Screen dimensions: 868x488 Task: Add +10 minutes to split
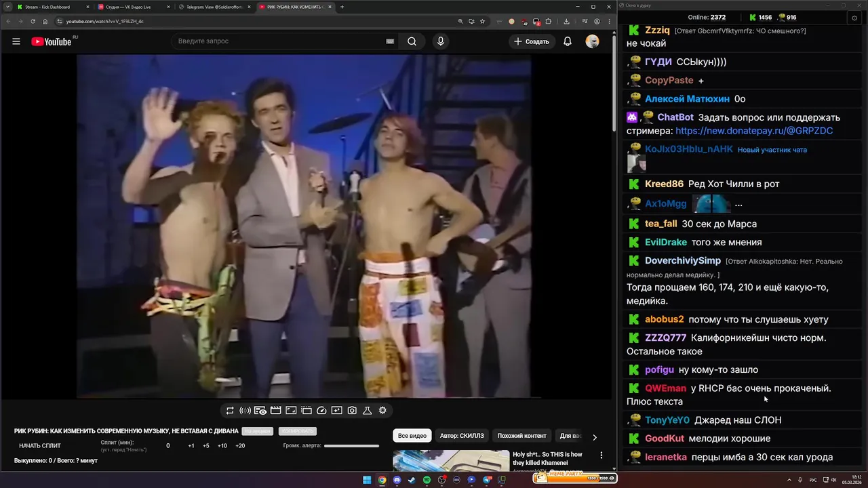click(x=222, y=446)
